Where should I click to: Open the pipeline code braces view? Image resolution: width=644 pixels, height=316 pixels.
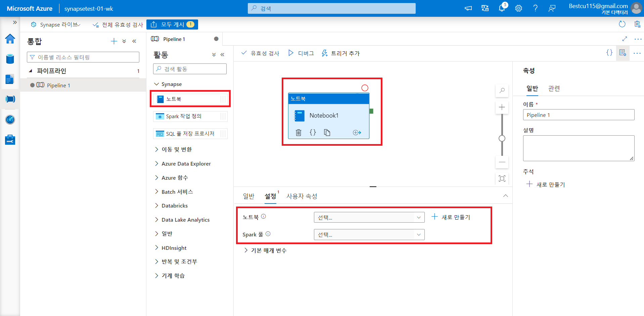pyautogui.click(x=609, y=53)
